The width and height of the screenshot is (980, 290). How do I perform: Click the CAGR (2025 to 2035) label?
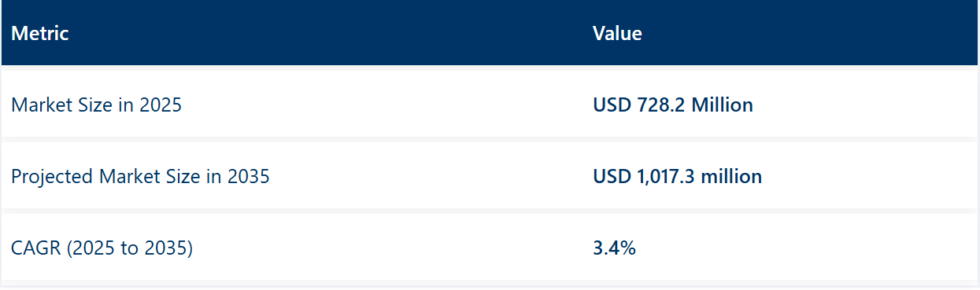pos(102,248)
